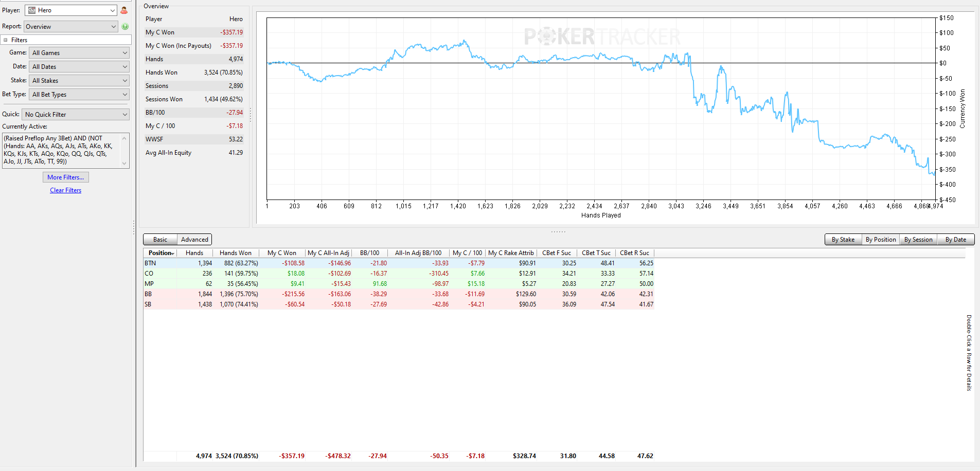Click the Clear Filters link
This screenshot has width=980, height=471.
(66, 190)
